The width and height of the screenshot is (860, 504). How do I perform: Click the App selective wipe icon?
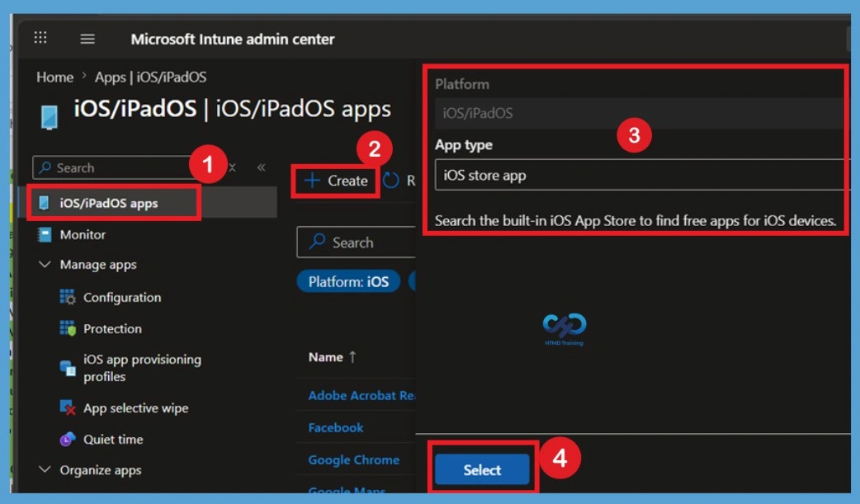point(68,407)
